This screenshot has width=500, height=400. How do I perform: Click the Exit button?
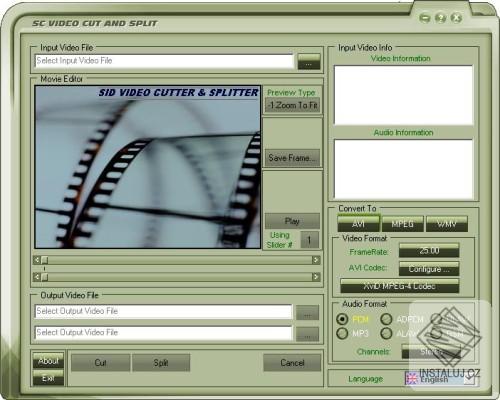48,378
